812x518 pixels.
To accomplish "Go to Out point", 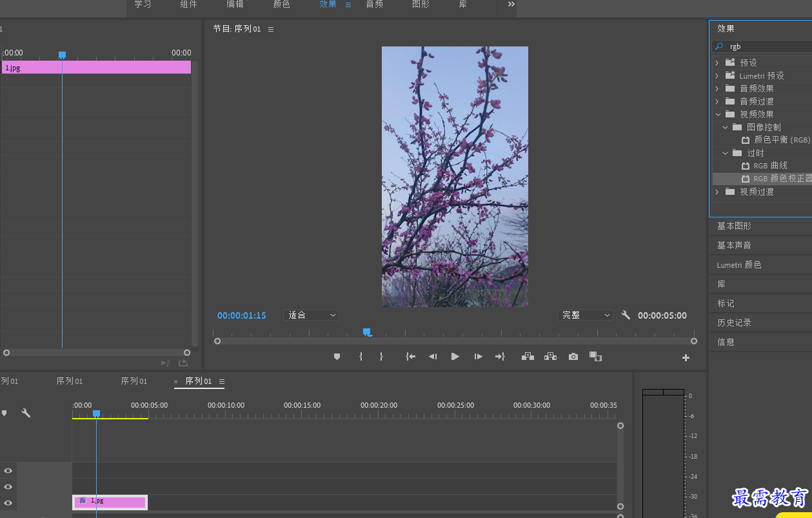I will coord(500,357).
